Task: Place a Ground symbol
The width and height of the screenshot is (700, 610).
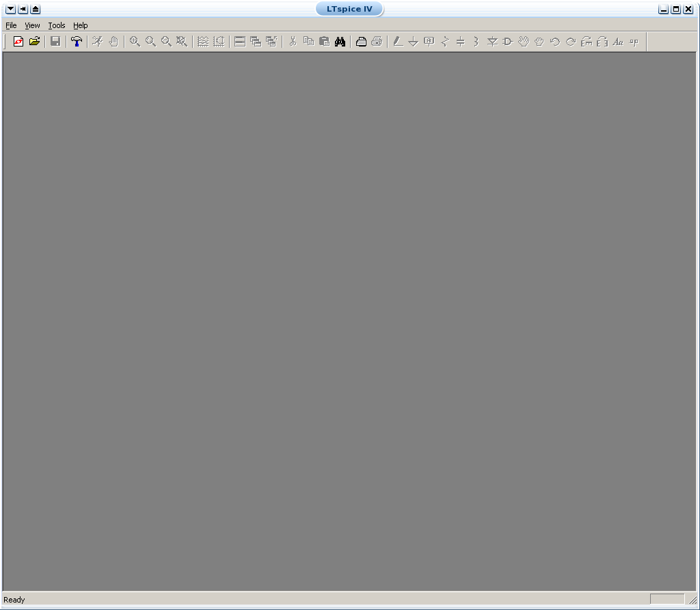Action: click(x=413, y=42)
